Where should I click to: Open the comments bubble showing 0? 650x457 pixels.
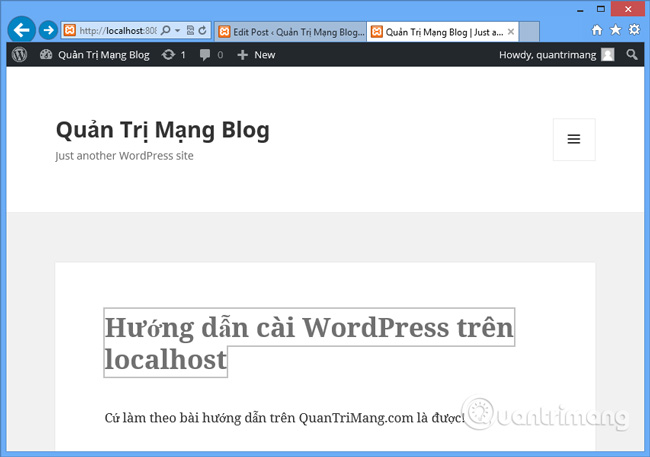pyautogui.click(x=211, y=55)
